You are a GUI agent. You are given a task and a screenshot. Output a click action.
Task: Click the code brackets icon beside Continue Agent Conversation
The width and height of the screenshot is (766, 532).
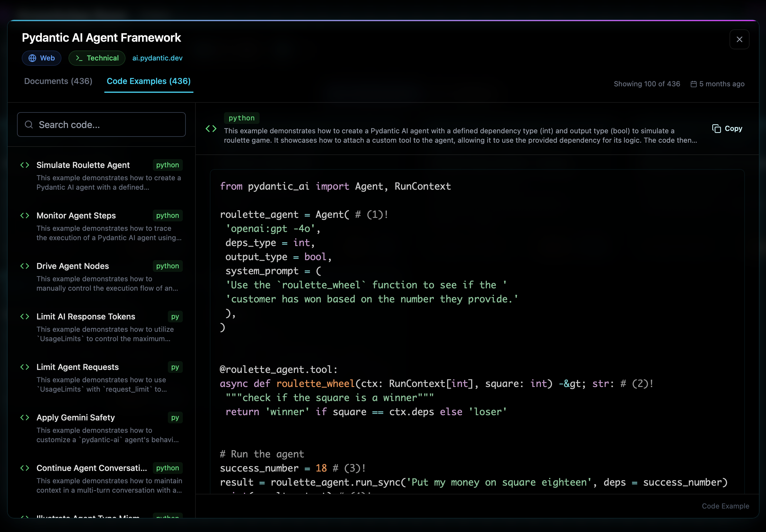24,468
